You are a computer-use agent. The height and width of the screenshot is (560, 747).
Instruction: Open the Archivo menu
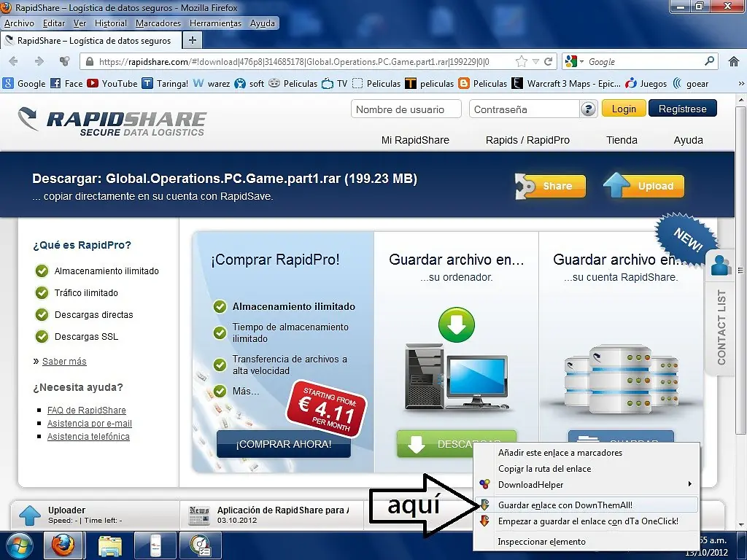tap(19, 23)
